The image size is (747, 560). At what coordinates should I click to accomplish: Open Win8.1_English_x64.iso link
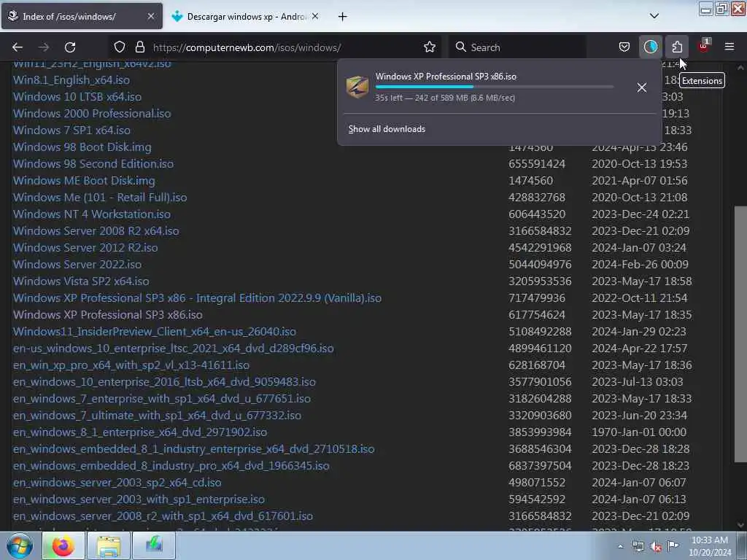71,80
